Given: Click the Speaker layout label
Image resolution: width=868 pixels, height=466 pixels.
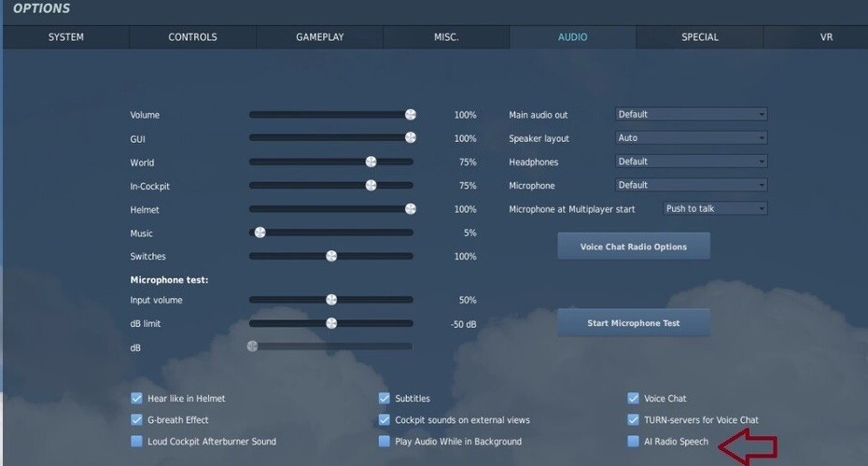Looking at the screenshot, I should [539, 138].
